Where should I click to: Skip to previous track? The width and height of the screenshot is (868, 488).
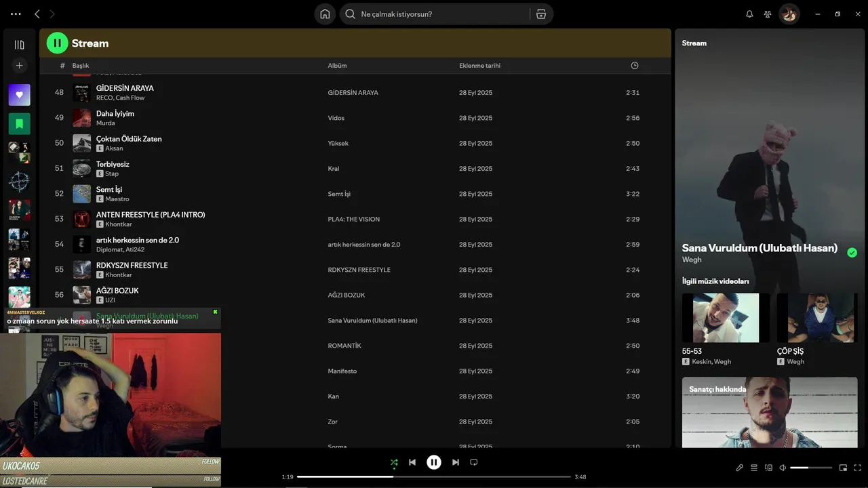(x=412, y=462)
